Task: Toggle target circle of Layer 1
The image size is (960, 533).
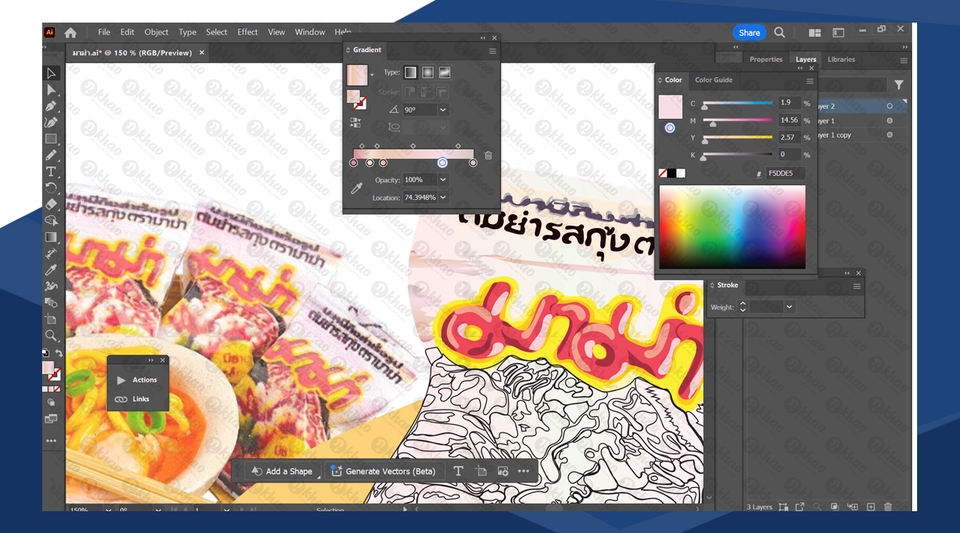Action: 890,121
